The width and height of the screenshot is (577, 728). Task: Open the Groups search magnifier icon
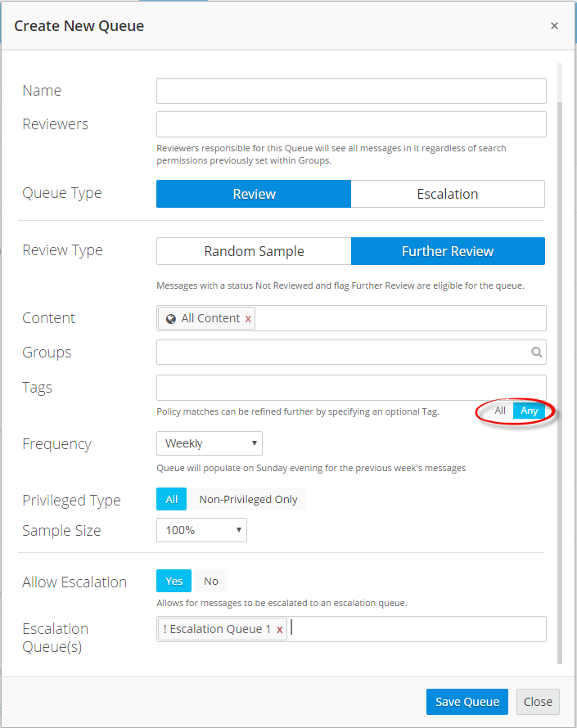click(536, 352)
